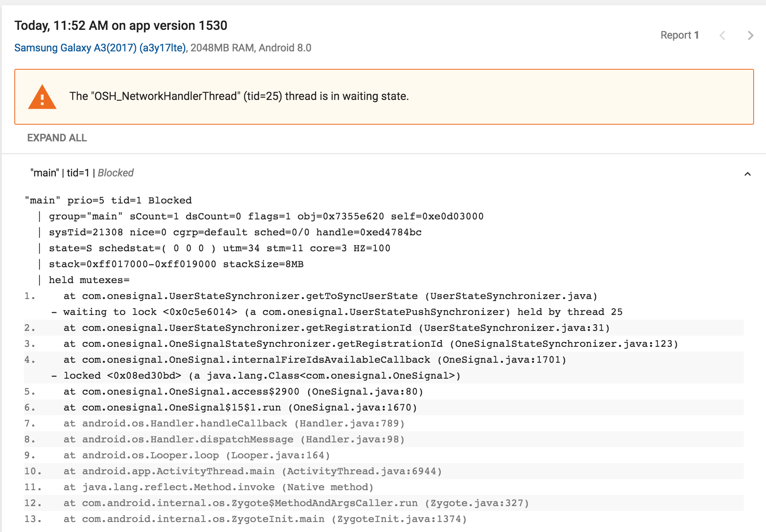Expand all thread stack traces
The width and height of the screenshot is (766, 532).
[57, 138]
